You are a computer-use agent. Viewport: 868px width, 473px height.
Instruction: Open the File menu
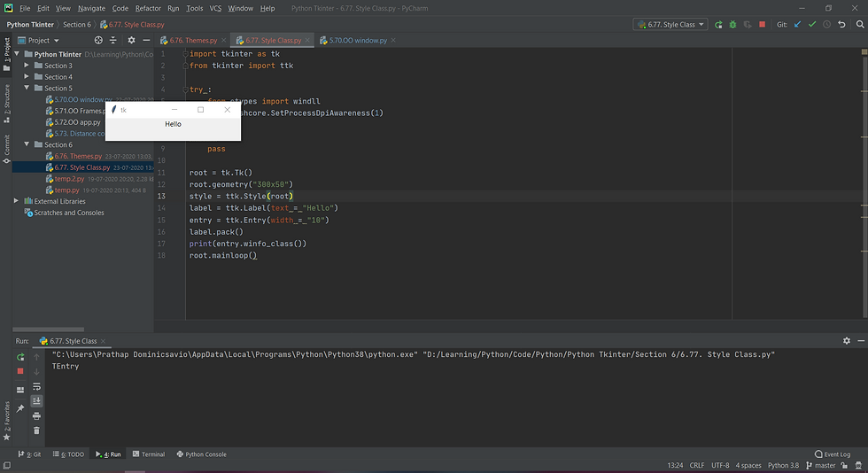click(x=25, y=8)
